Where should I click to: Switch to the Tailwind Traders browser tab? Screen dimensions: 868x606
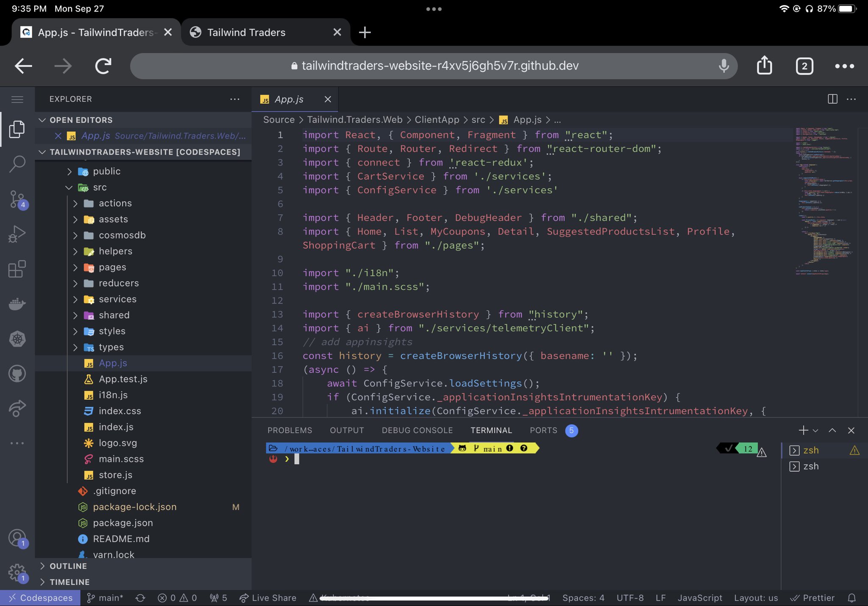[266, 32]
